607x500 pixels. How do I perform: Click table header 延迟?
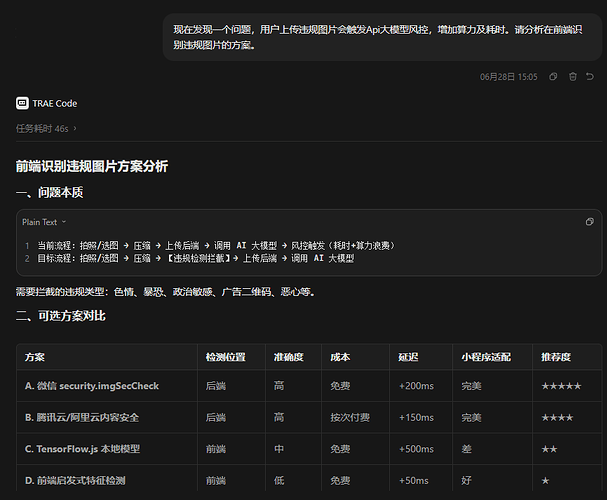[408, 357]
